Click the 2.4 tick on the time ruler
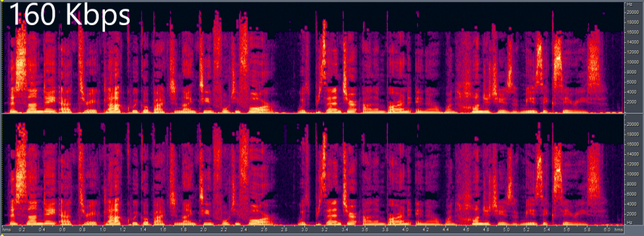The height and width of the screenshot is (236, 644). (x=244, y=229)
